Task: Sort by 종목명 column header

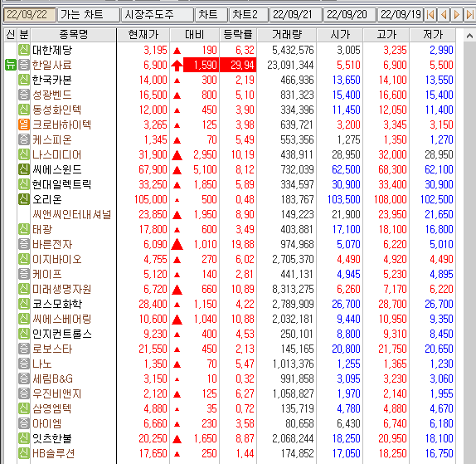Action: click(x=74, y=35)
